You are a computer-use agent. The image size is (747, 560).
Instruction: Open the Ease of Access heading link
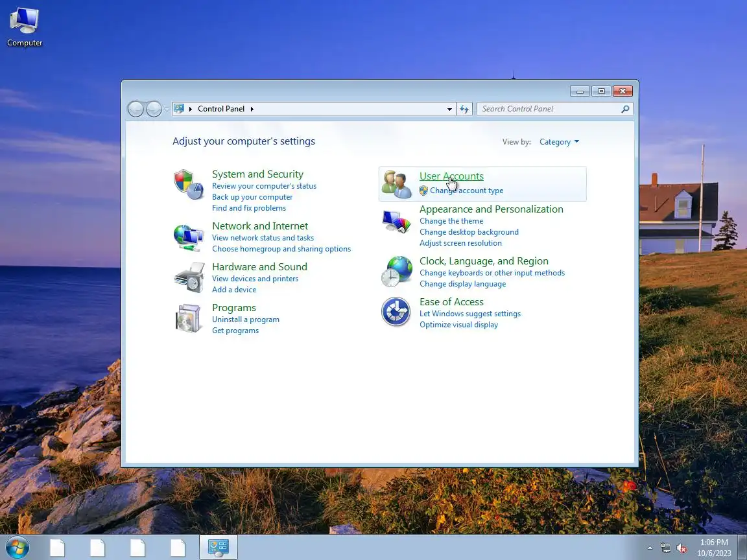[x=451, y=302]
